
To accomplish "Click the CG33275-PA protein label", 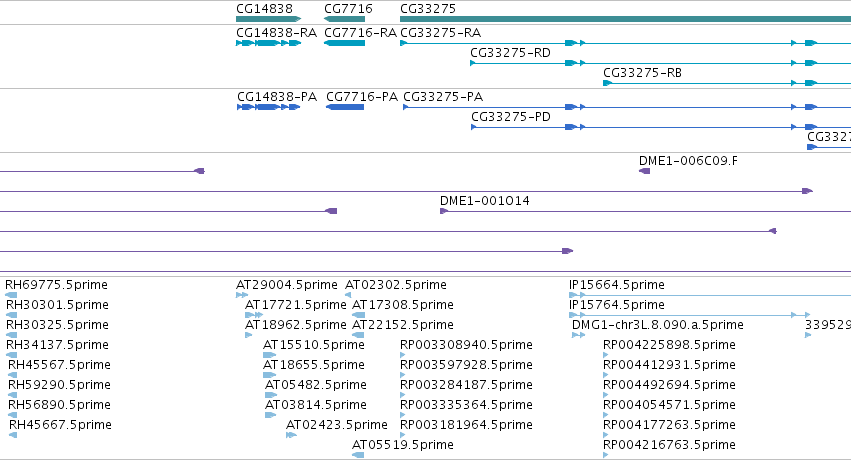I will tap(443, 97).
